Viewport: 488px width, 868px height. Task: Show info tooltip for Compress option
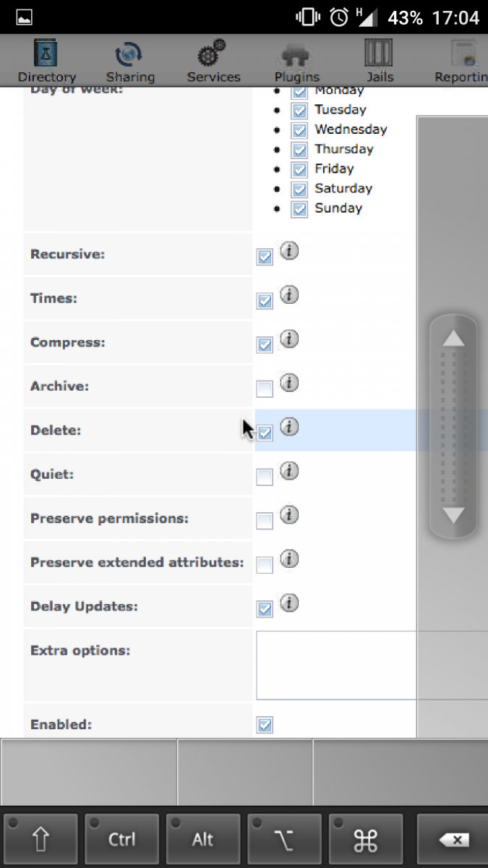(289, 339)
